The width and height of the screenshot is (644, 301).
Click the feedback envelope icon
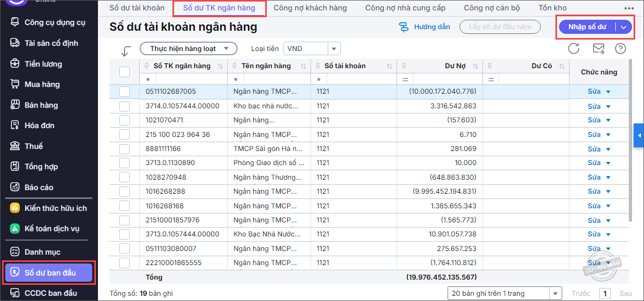(x=599, y=49)
